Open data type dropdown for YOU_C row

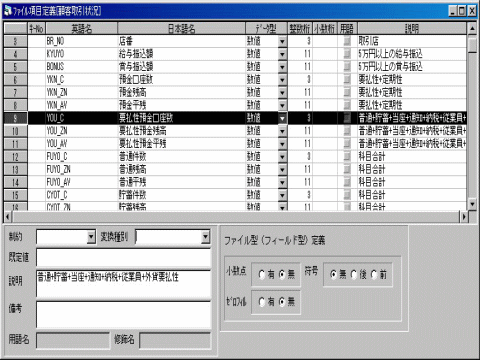(x=282, y=118)
